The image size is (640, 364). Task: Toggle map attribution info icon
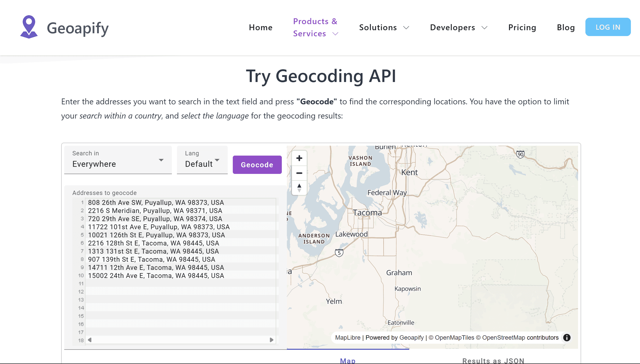(x=567, y=338)
